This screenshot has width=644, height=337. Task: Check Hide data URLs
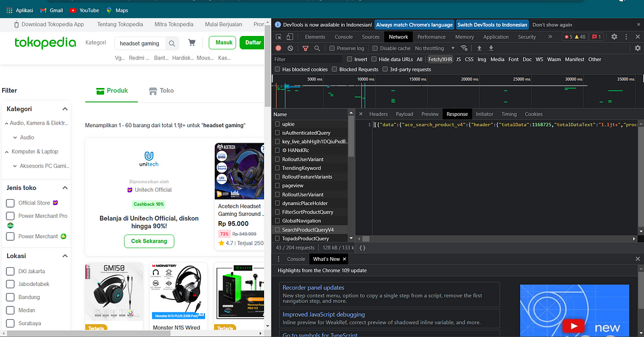coord(374,60)
